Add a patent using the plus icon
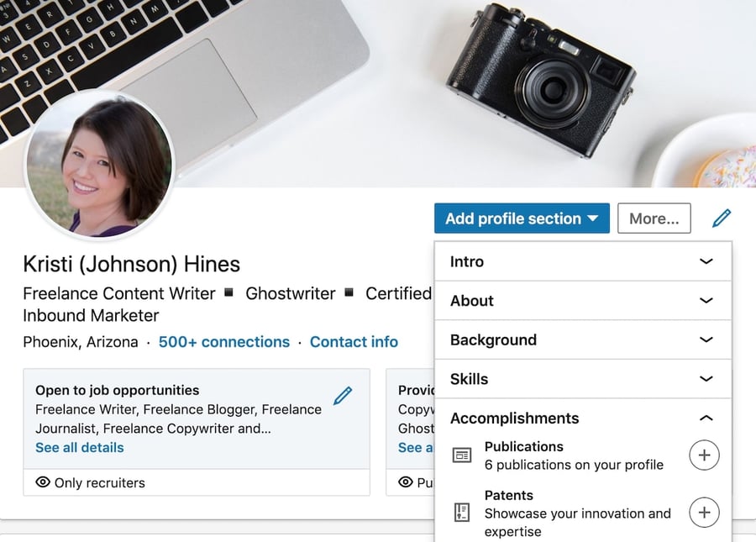 (x=704, y=513)
